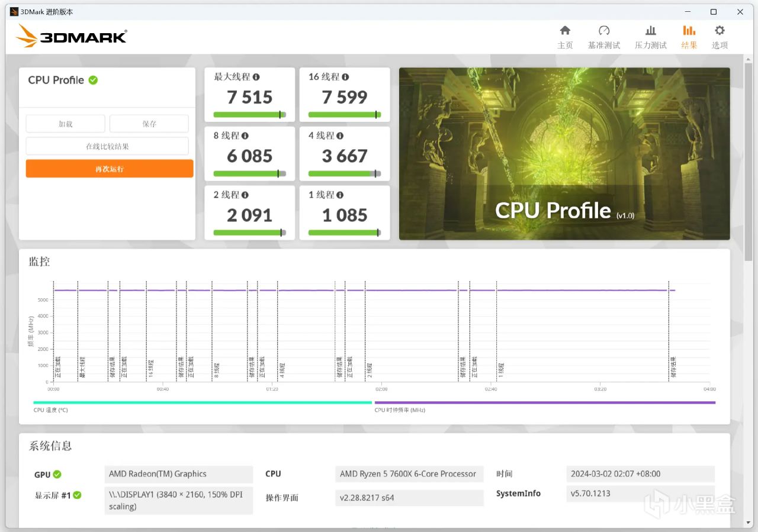Screen dimensions: 758x532
Task: Click the 保存 save button
Action: pos(149,124)
